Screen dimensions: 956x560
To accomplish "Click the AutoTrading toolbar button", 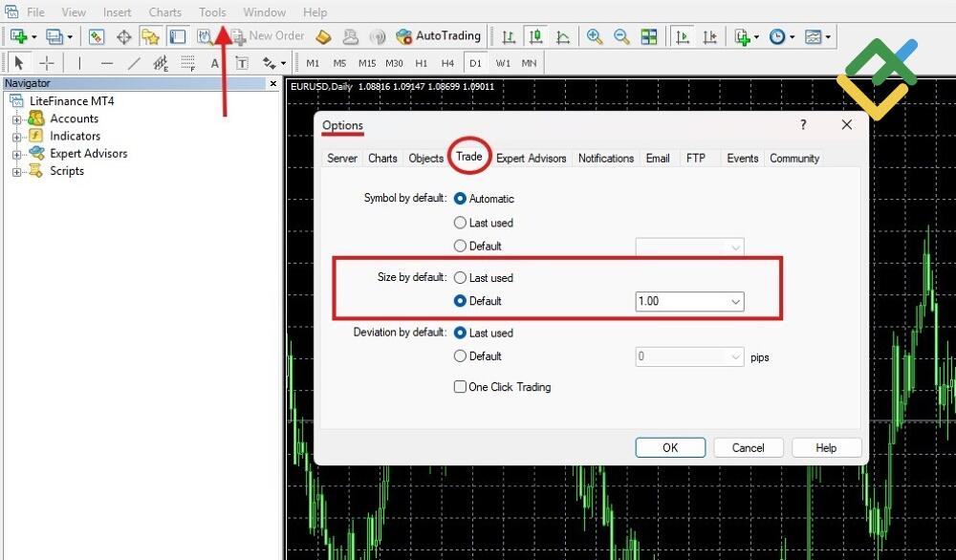I will pyautogui.click(x=438, y=36).
